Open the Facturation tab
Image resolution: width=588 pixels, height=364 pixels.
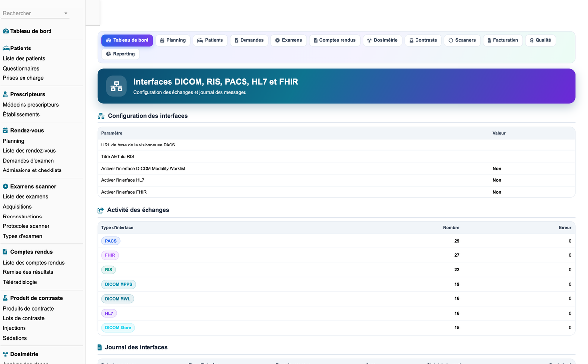pyautogui.click(x=503, y=40)
